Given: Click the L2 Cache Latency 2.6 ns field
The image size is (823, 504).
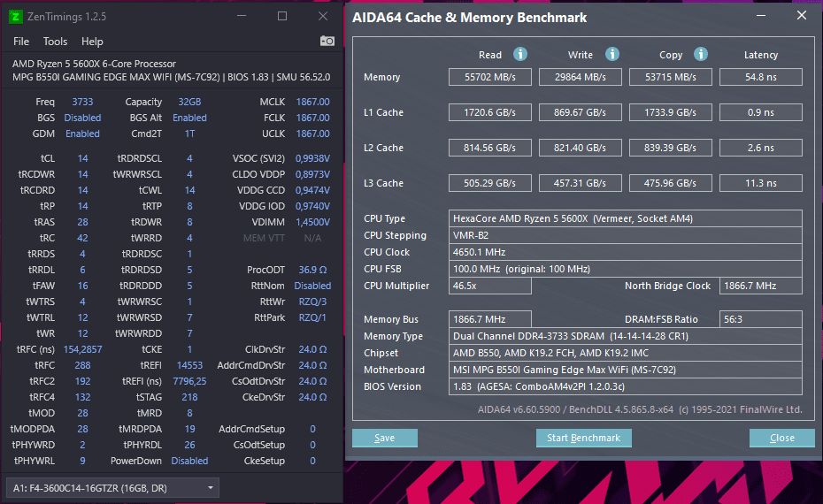Looking at the screenshot, I should tap(760, 148).
